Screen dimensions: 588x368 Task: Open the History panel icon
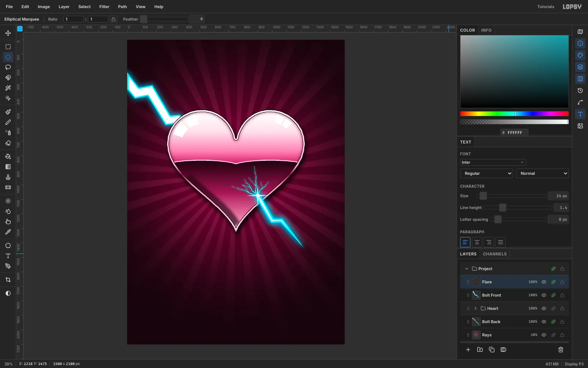(x=580, y=91)
